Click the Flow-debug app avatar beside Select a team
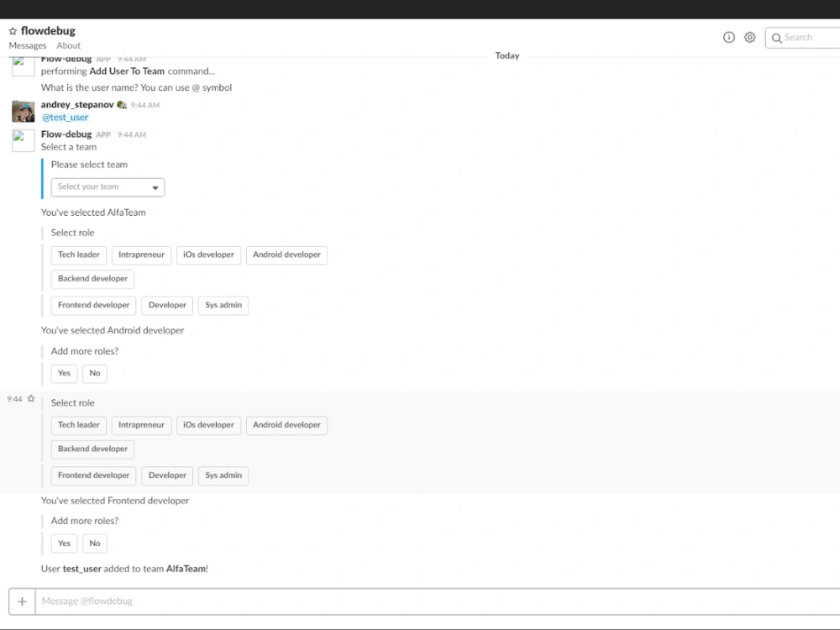This screenshot has height=630, width=840. coord(24,140)
